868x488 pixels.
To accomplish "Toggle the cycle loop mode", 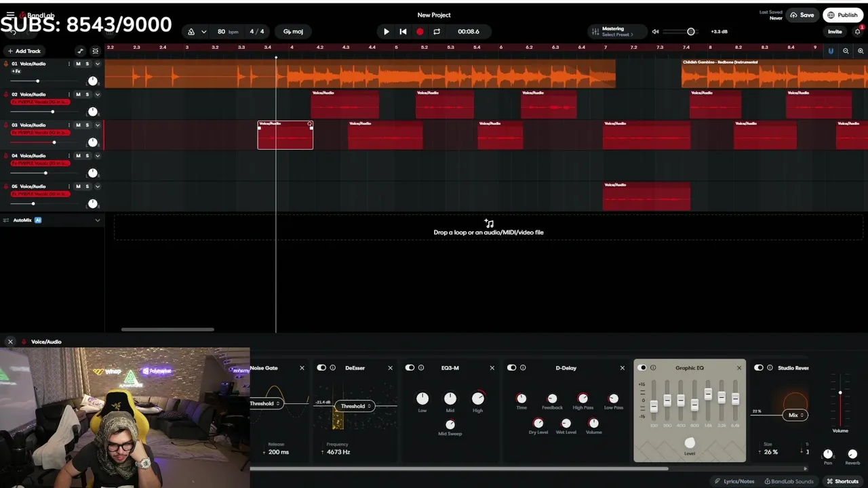I will tap(437, 32).
